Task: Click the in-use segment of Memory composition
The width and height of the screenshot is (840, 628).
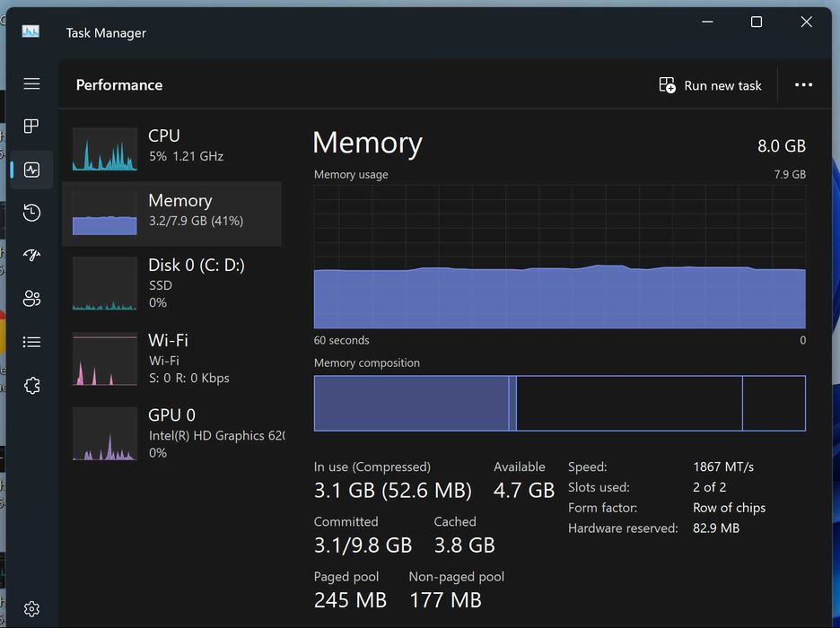Action: (411, 403)
